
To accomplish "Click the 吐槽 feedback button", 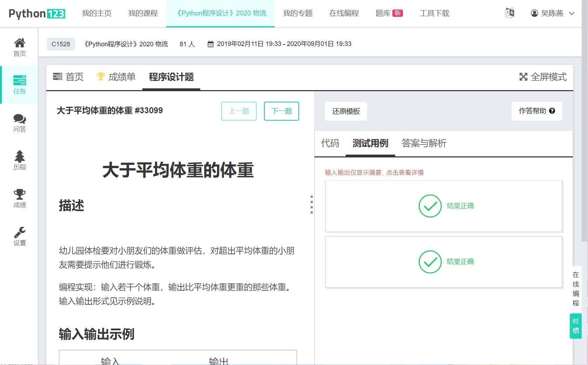I will 576,326.
